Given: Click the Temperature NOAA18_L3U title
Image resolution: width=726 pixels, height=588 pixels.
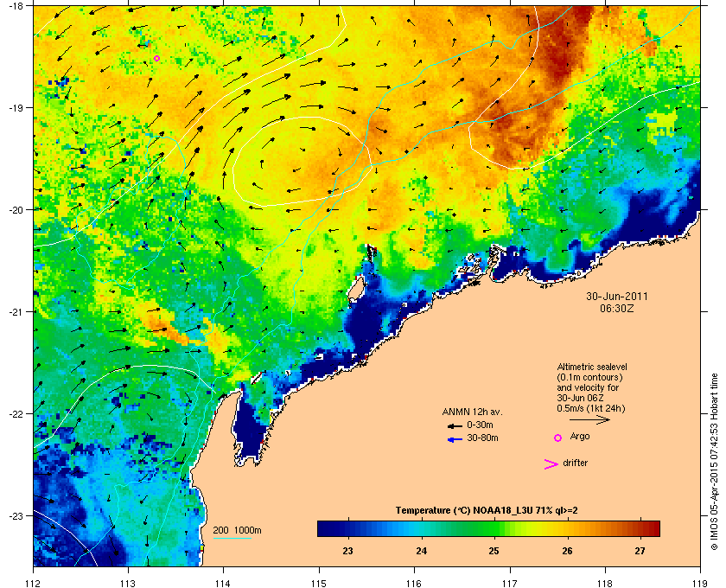Looking at the screenshot, I should pos(486,510).
